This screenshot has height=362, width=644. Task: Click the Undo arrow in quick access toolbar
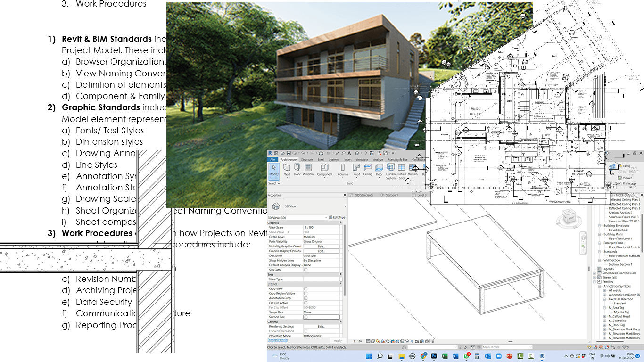(303, 153)
